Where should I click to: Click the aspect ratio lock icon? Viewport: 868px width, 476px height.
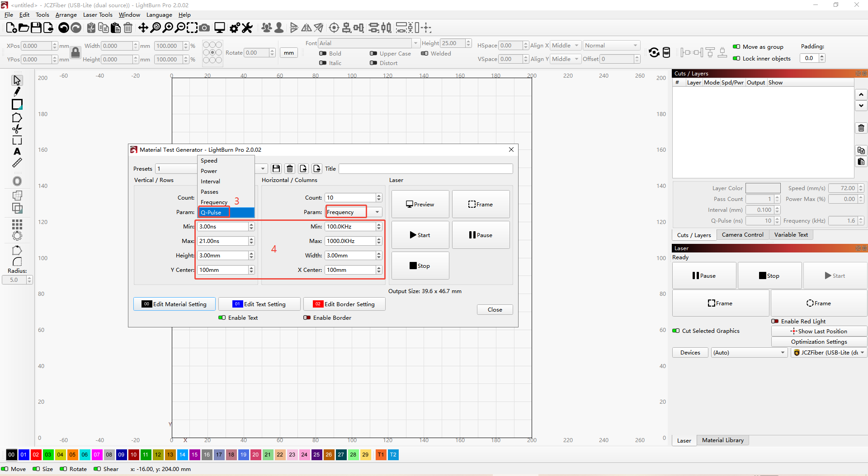point(75,52)
